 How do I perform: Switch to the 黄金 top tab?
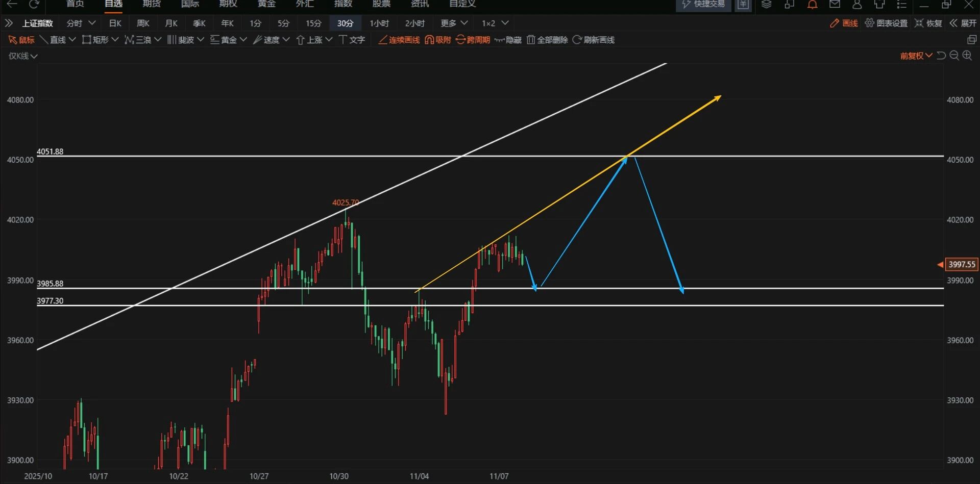tap(266, 4)
